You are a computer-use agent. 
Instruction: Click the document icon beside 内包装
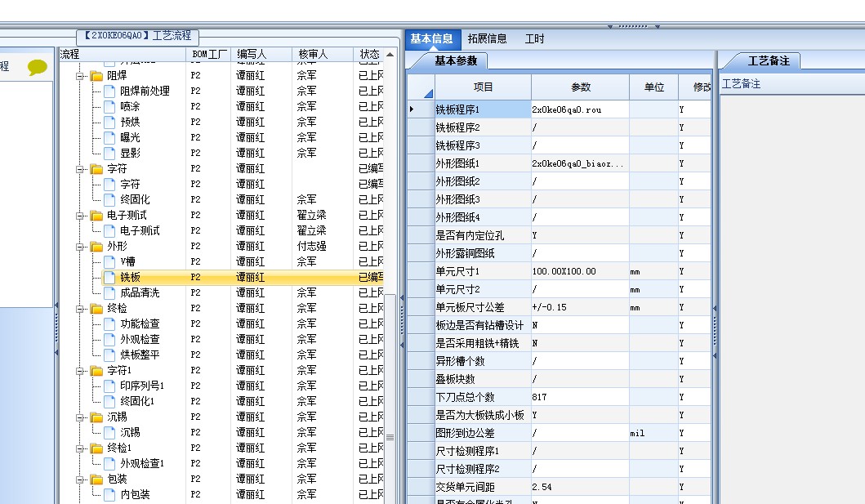point(109,495)
